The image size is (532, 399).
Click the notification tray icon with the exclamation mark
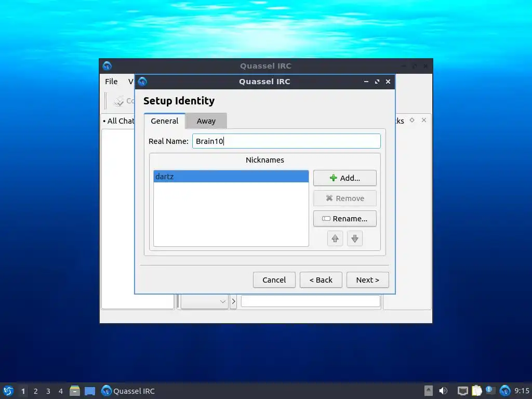[490, 390]
